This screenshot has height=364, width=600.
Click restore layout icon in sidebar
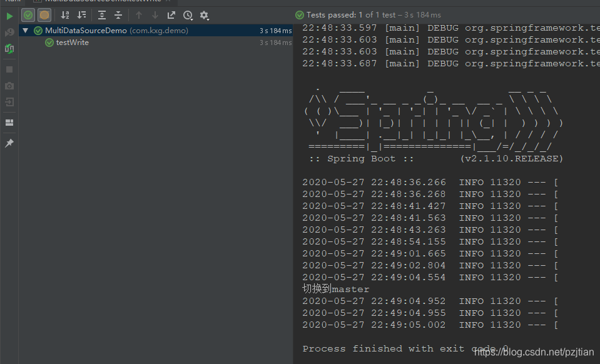pyautogui.click(x=9, y=123)
